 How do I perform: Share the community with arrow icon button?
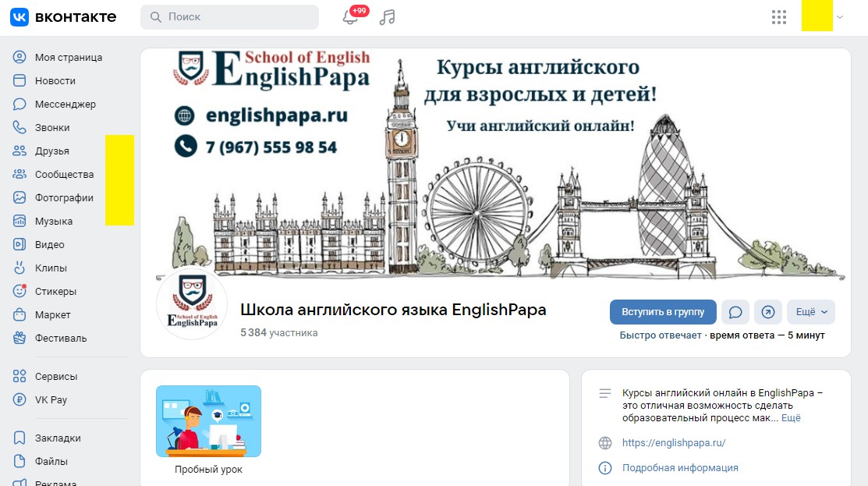click(768, 312)
